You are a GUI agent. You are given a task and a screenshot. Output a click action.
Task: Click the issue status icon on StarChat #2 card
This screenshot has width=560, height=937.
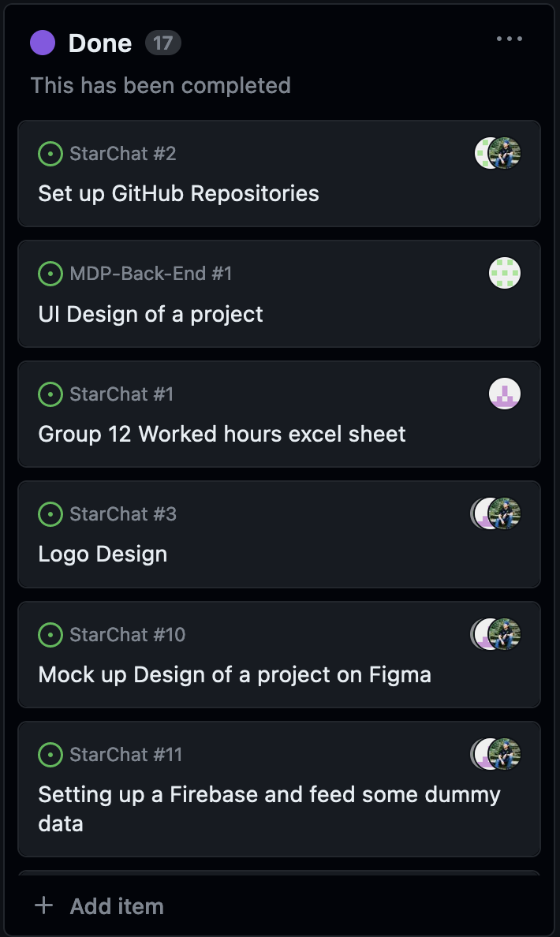(50, 154)
